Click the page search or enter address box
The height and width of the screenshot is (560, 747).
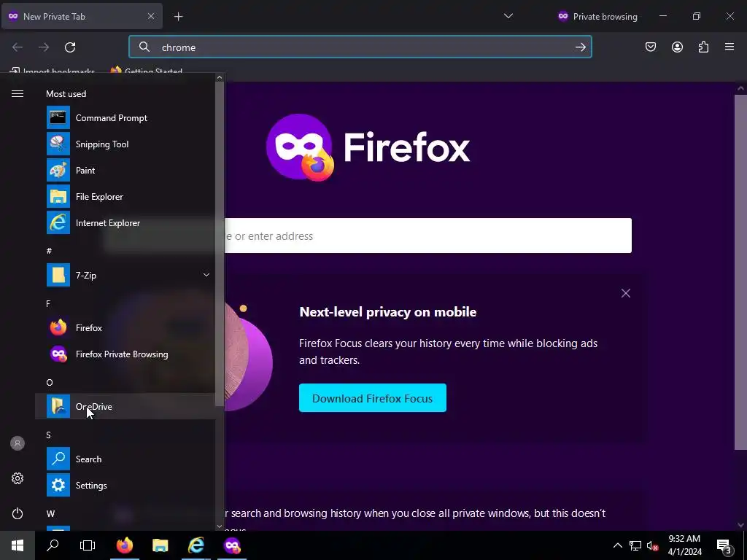pos(427,236)
